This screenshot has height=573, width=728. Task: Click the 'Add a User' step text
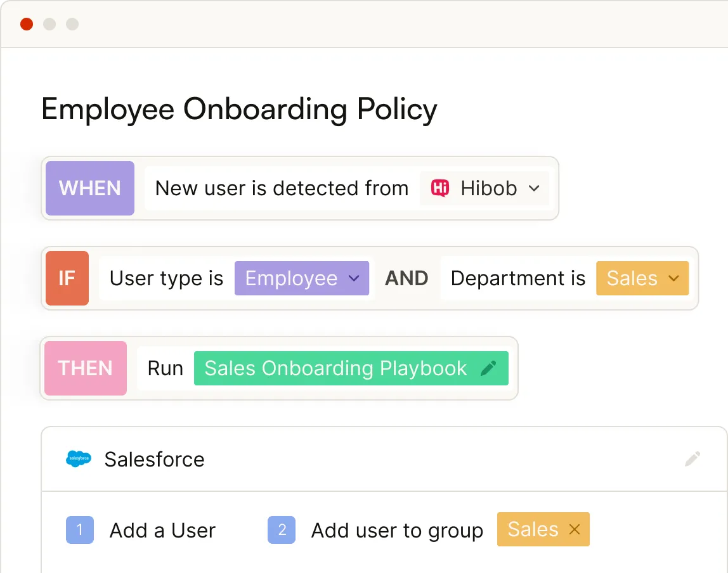(162, 531)
